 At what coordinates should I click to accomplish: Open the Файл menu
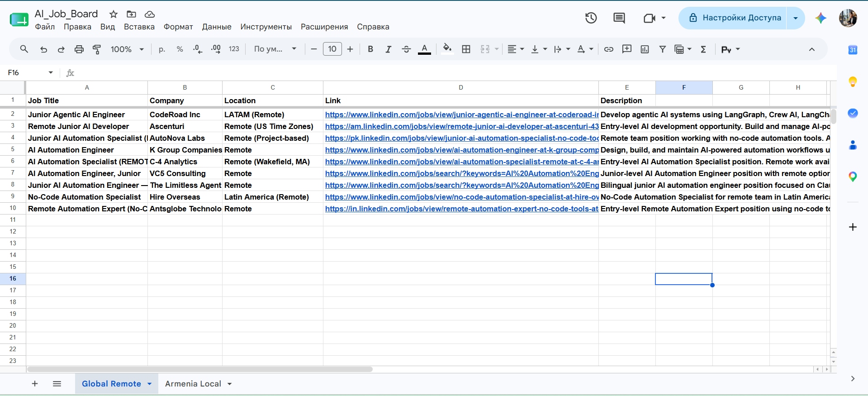[45, 27]
